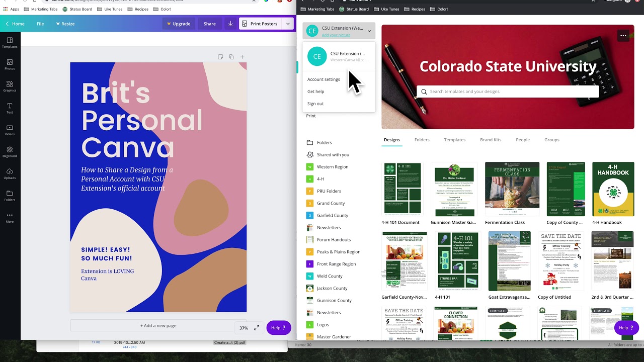Go Home from the editor
Viewport: 644px width, 362px height.
click(15, 24)
